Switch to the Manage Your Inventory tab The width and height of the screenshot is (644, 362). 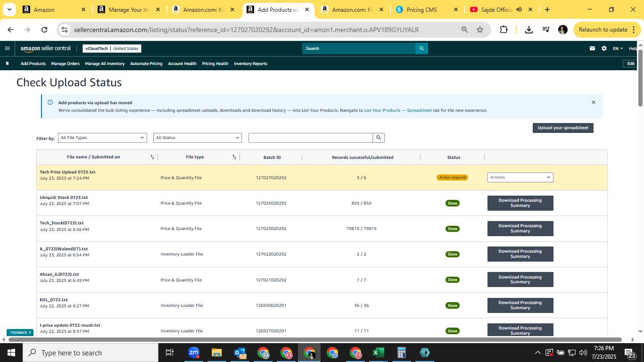(129, 9)
